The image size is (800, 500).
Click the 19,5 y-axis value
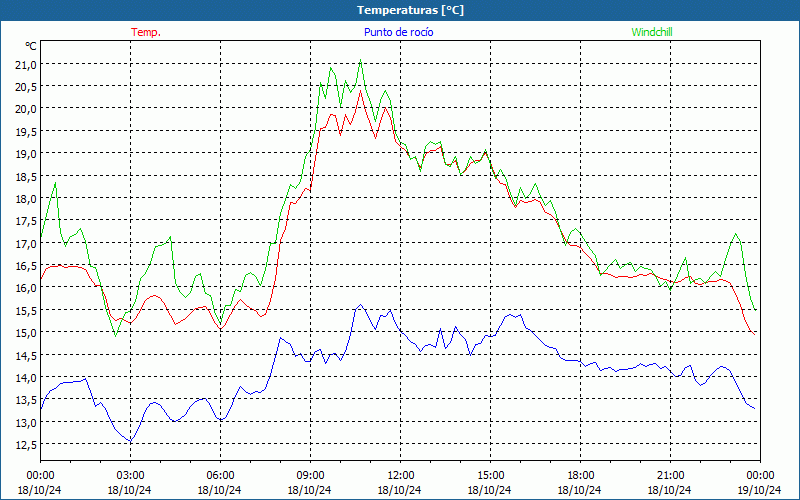click(x=27, y=131)
